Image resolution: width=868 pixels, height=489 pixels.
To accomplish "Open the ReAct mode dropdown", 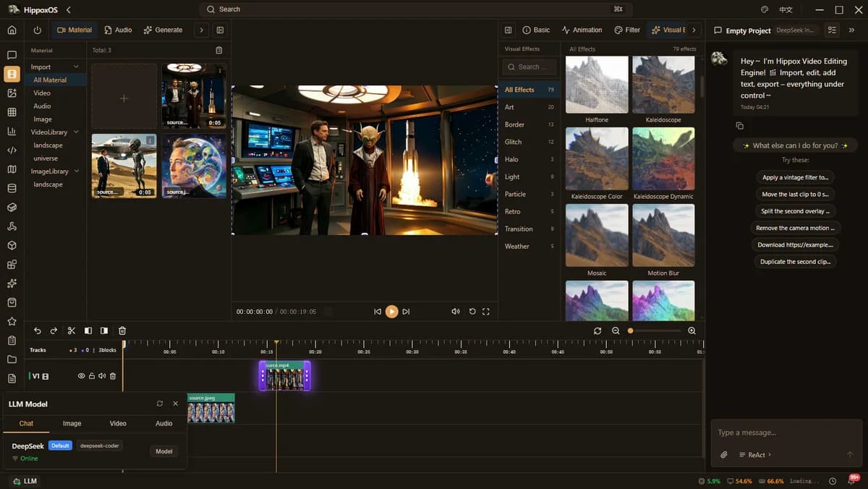I will [x=755, y=454].
